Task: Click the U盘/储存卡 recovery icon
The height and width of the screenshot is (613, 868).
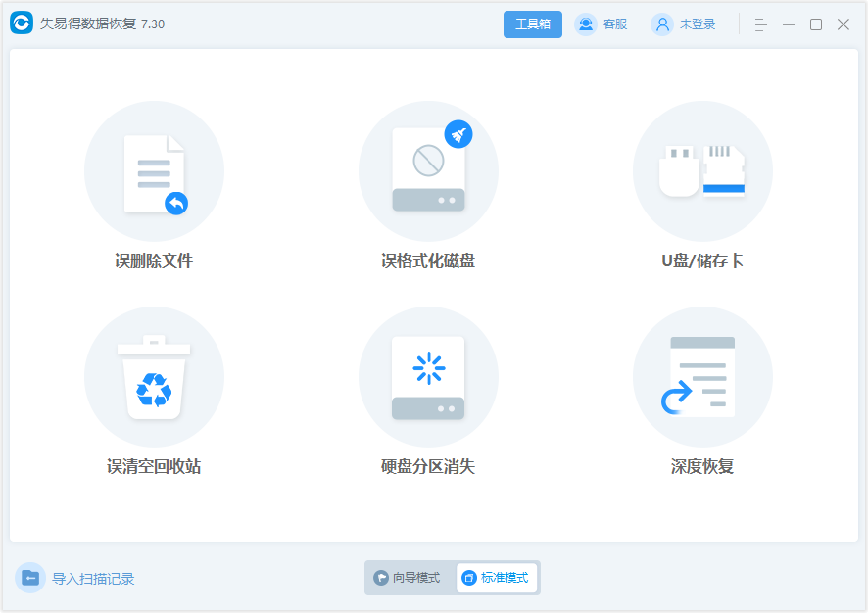Action: coord(702,170)
